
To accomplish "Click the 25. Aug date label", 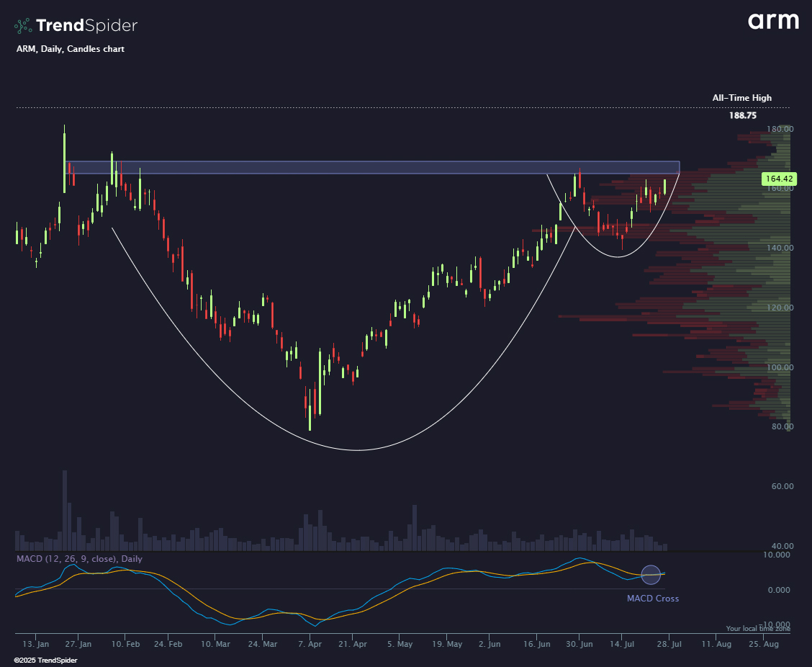I will click(764, 644).
